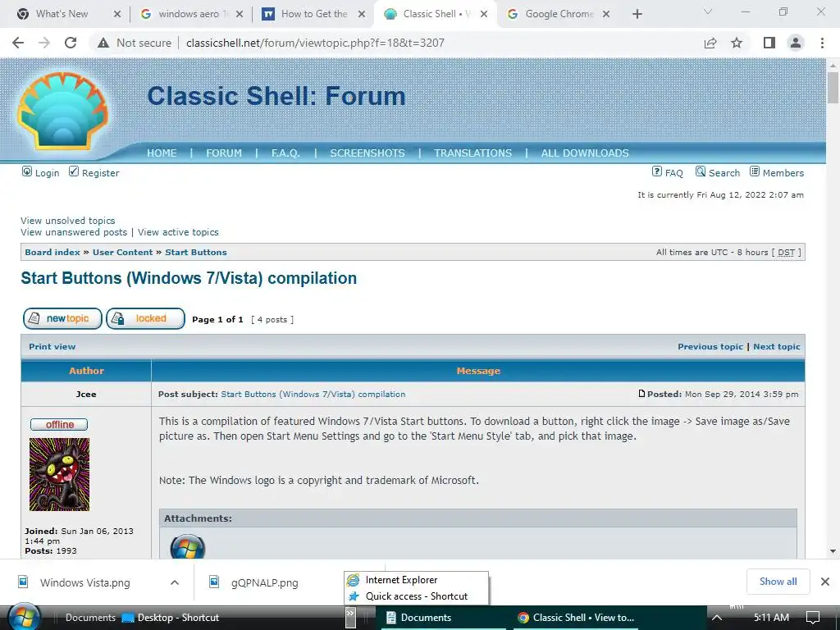Click View unsolved topics
This screenshot has height=630, width=840.
pyautogui.click(x=68, y=221)
